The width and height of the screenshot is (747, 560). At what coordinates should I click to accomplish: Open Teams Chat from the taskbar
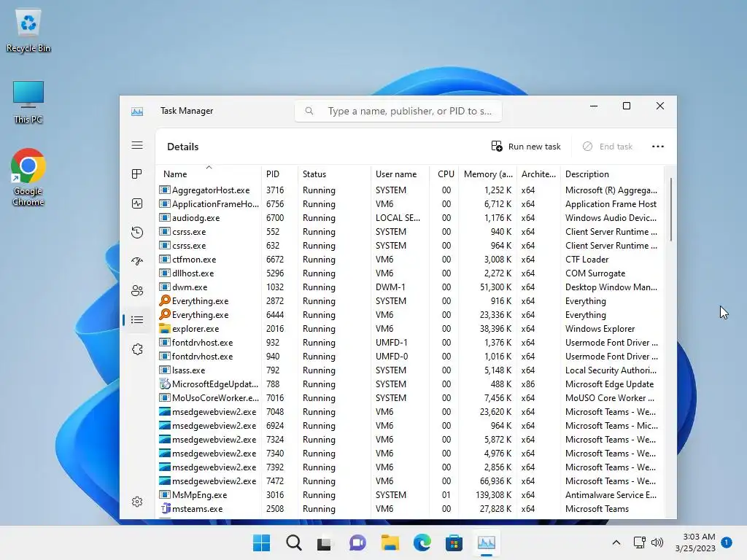pos(357,542)
